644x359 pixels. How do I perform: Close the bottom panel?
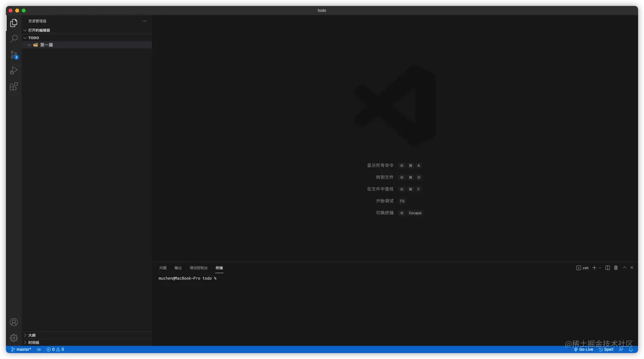(632, 268)
